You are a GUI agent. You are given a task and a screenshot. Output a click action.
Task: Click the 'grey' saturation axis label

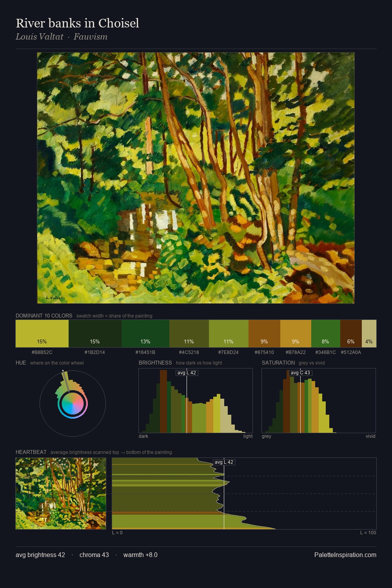click(x=267, y=436)
